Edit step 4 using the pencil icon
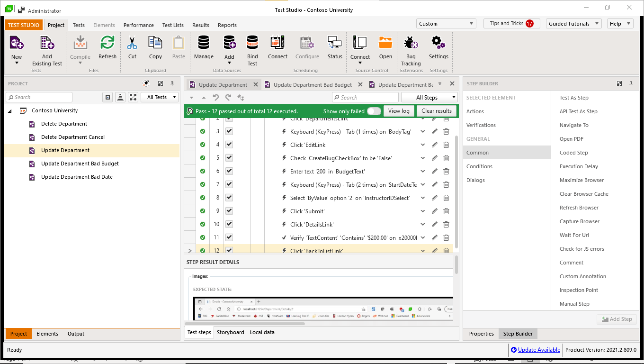Image resolution: width=644 pixels, height=364 pixels. [435, 145]
